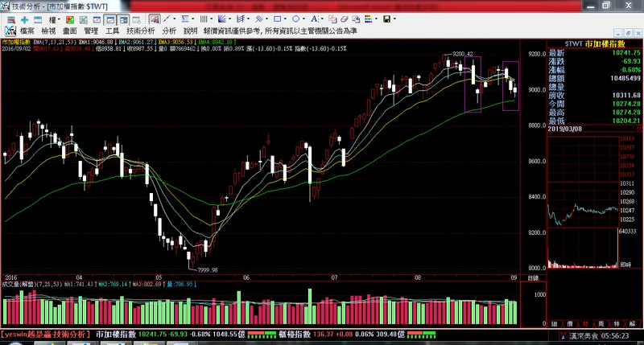
Task: Open the fan lines tool dropdown
Action: coord(229,18)
